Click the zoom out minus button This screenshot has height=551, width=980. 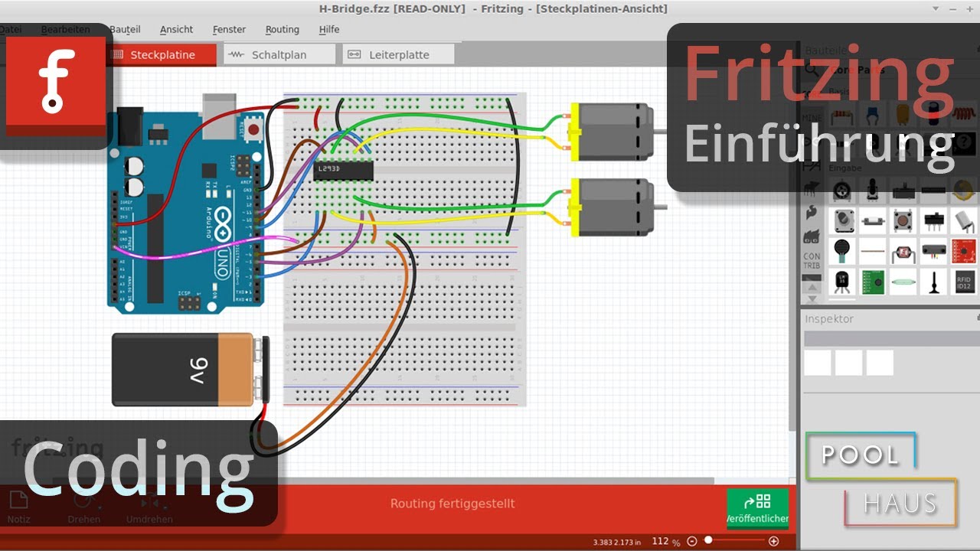(692, 541)
